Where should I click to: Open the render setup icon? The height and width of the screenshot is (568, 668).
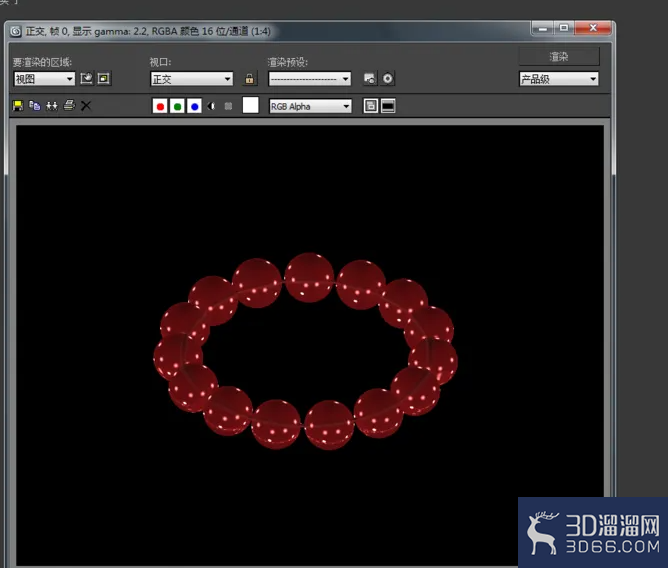370,79
